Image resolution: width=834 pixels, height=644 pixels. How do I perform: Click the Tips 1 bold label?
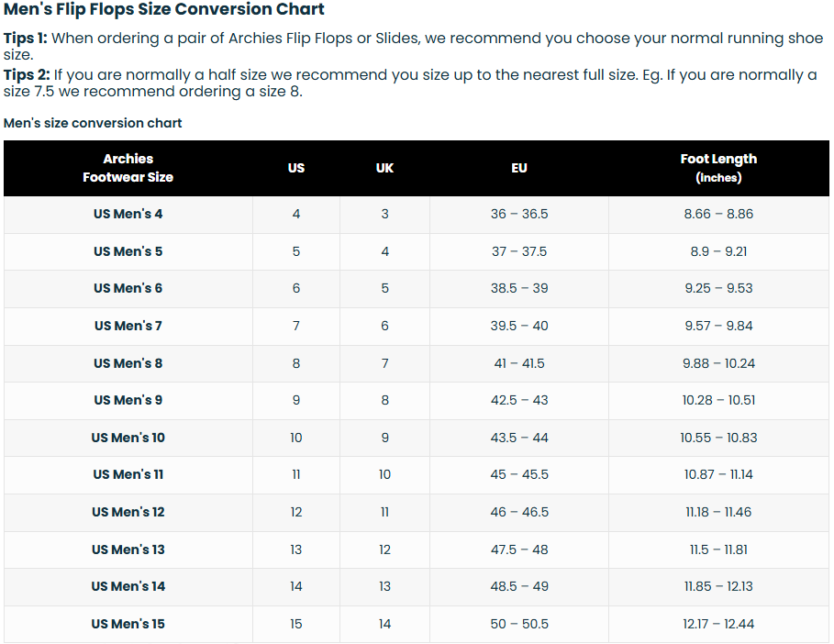(25, 39)
